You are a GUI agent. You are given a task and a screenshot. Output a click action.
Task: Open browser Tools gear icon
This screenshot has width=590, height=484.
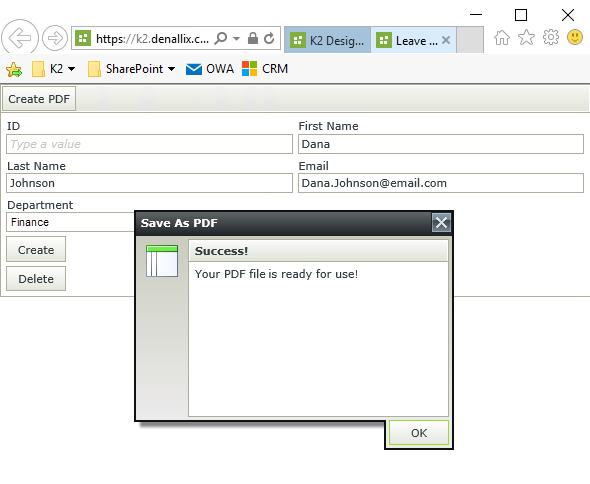550,37
